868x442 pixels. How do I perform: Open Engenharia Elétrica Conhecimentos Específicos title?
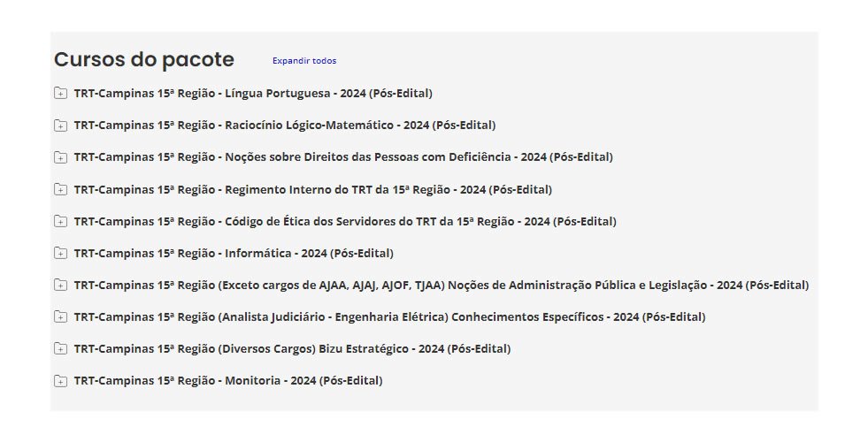click(x=389, y=316)
